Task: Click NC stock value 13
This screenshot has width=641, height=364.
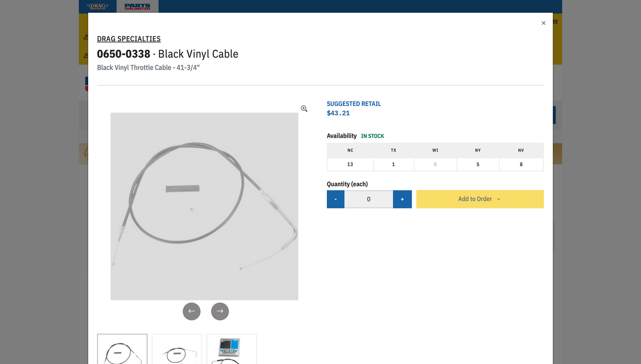Action: (x=350, y=165)
